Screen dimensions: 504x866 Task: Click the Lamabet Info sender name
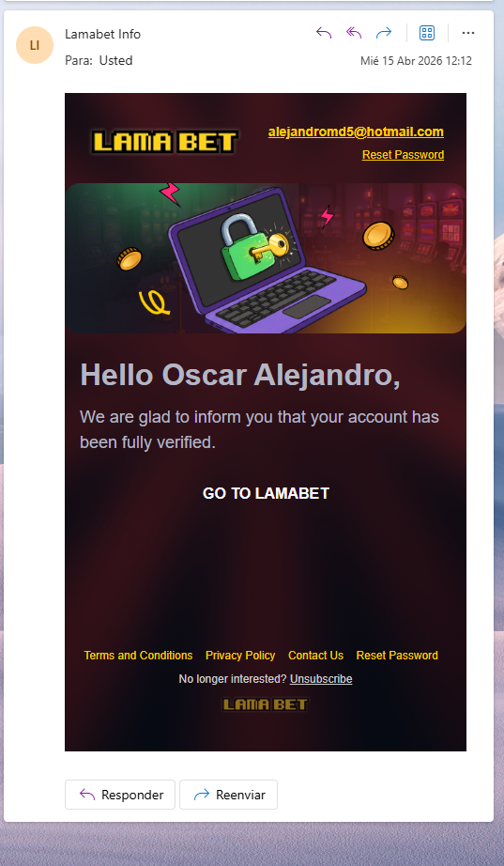102,34
